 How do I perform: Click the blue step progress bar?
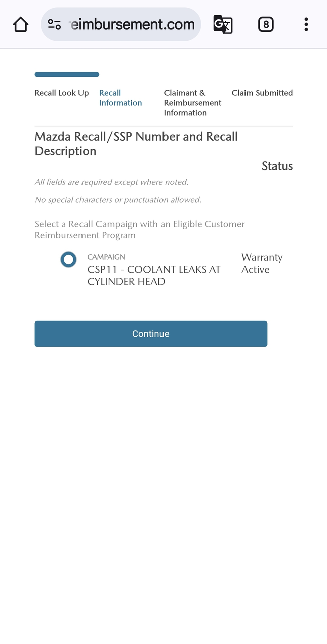pyautogui.click(x=66, y=75)
